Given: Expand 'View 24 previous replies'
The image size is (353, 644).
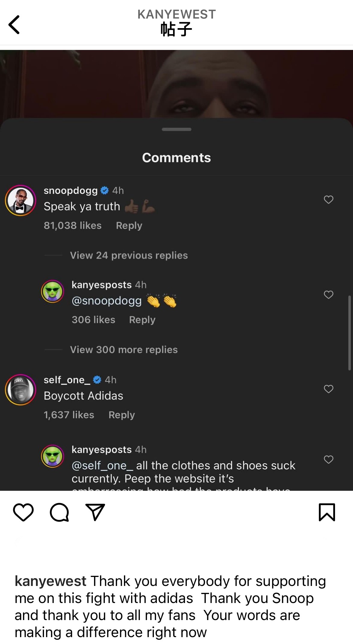Looking at the screenshot, I should click(129, 255).
